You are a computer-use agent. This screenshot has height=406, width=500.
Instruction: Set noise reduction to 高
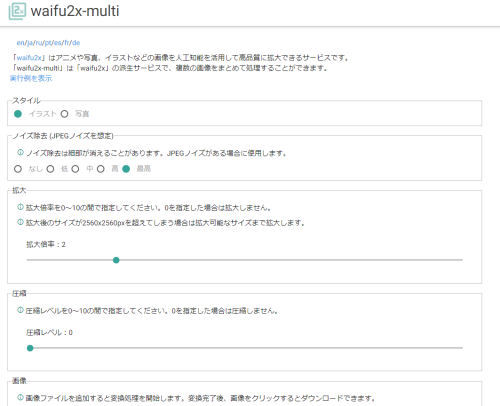click(101, 169)
